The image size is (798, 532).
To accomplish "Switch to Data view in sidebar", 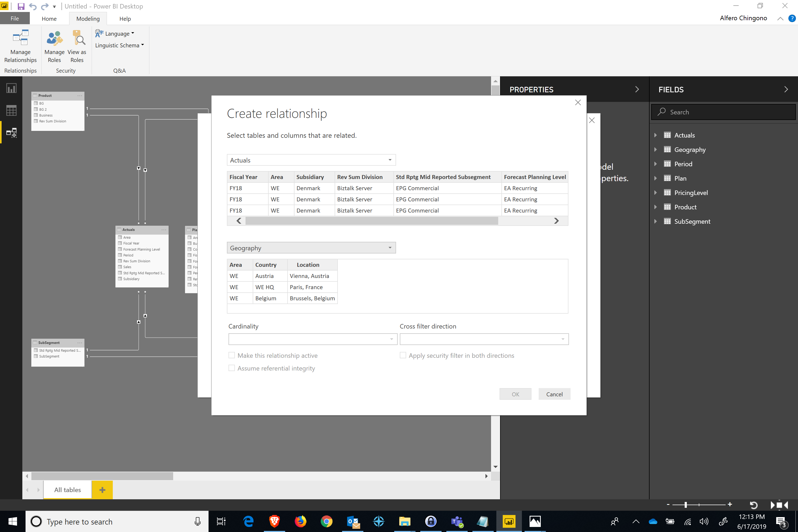I will [11, 110].
